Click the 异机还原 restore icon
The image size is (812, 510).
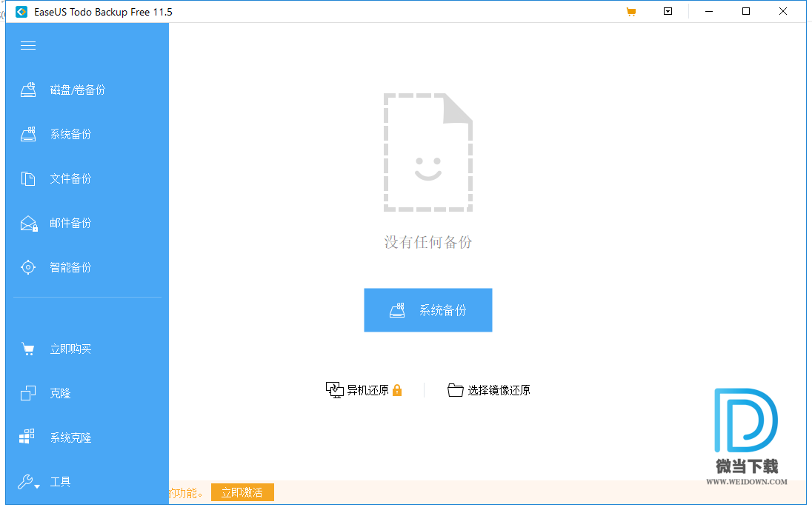point(335,389)
